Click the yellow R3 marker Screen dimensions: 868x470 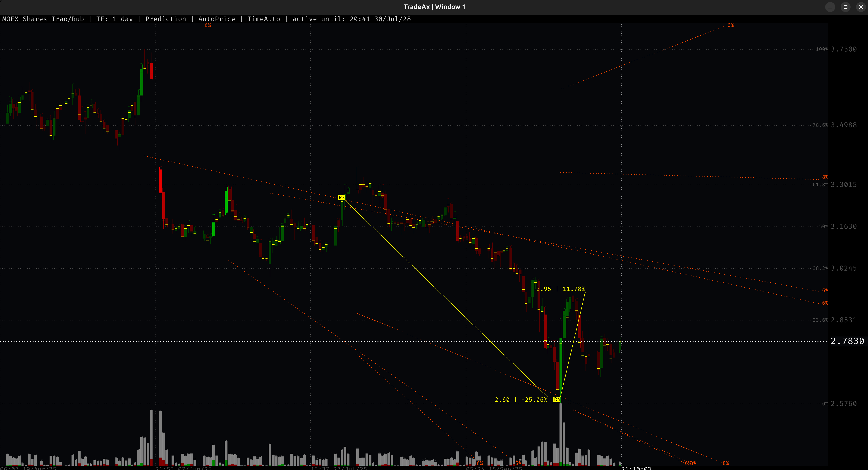click(341, 197)
